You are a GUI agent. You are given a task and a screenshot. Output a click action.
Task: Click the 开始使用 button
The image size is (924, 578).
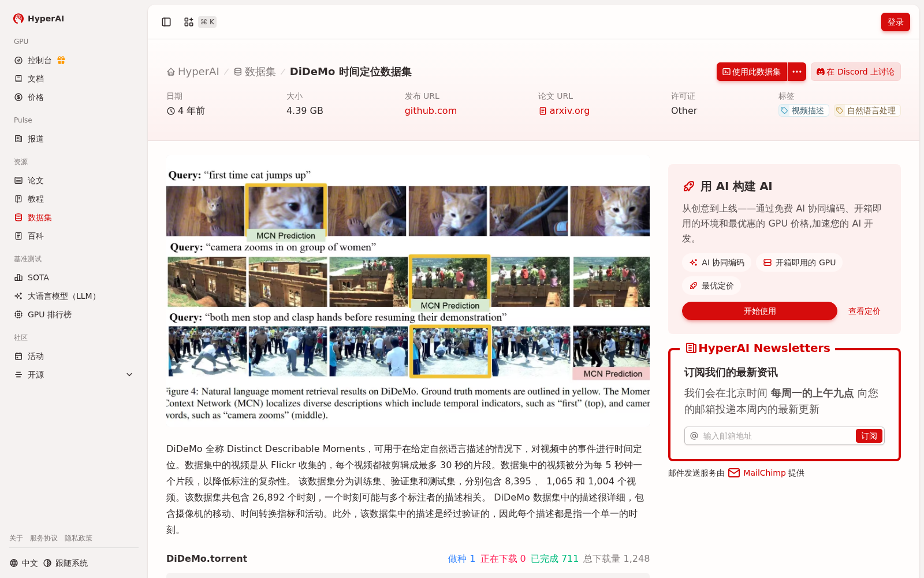(759, 311)
